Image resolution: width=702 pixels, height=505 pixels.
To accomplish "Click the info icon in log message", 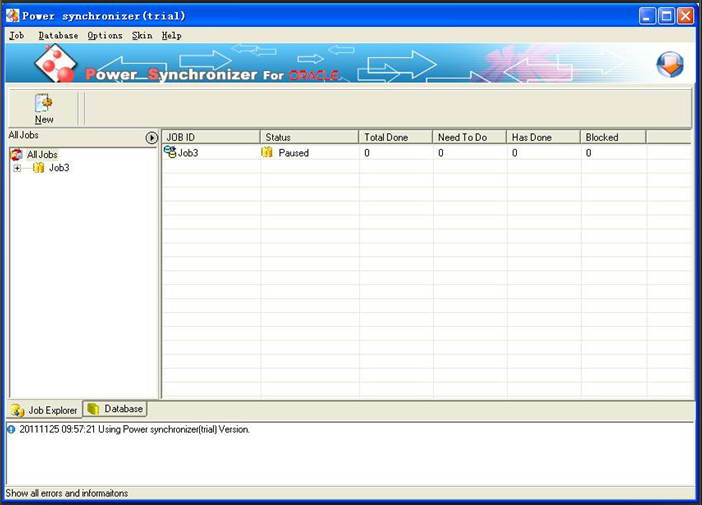I will click(11, 429).
